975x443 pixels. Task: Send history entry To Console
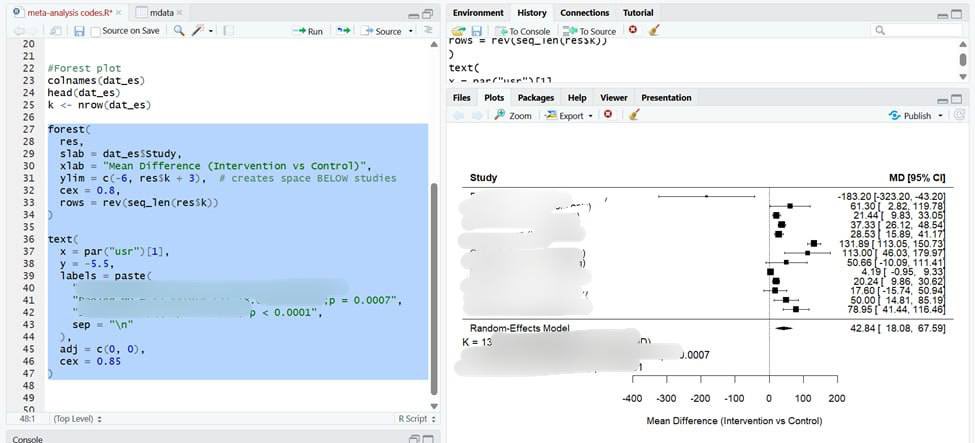pyautogui.click(x=523, y=31)
